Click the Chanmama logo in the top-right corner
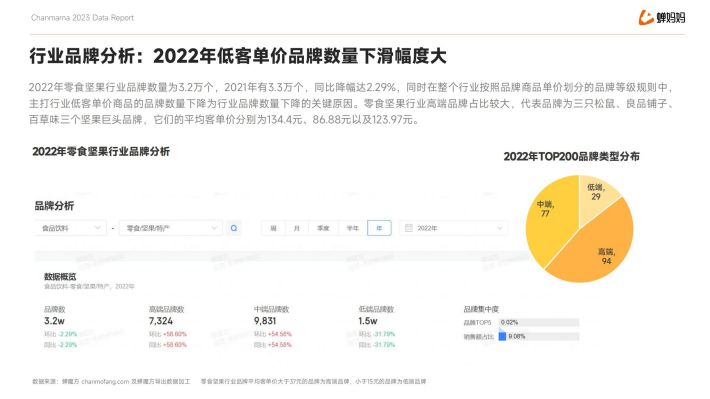Screen dimensions: 710x399 pyautogui.click(x=662, y=18)
